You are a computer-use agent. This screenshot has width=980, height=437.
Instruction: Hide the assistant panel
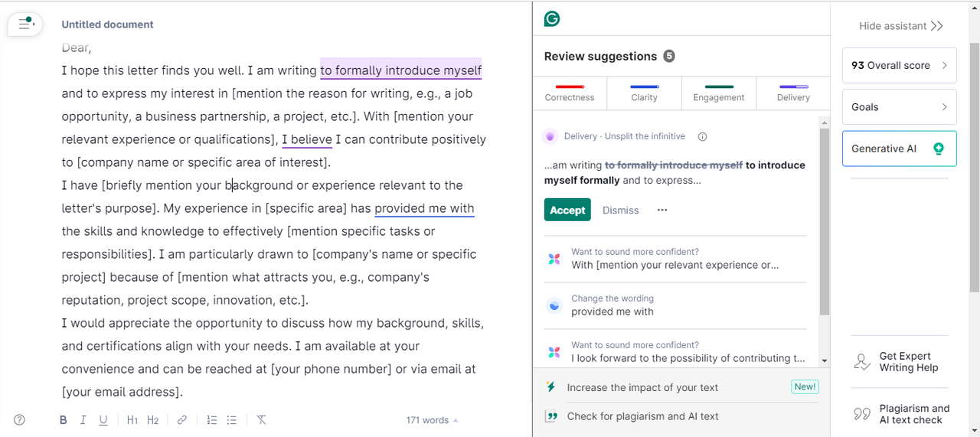[x=900, y=26]
